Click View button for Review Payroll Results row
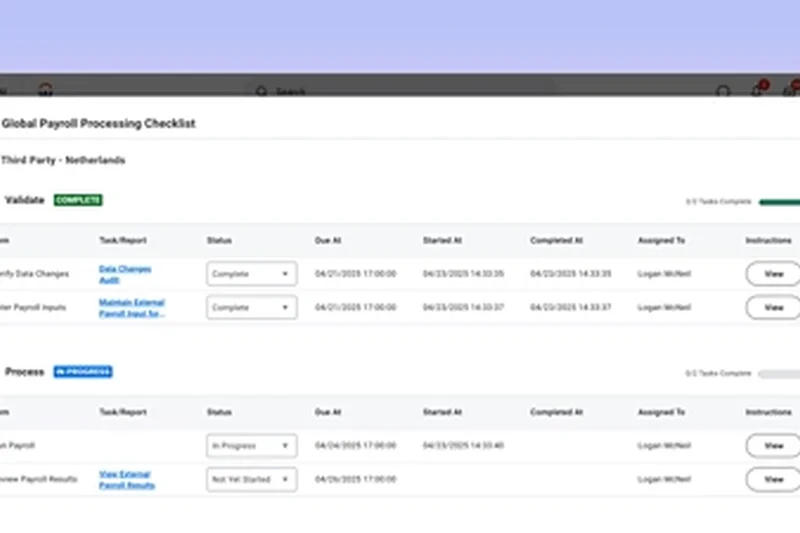The width and height of the screenshot is (800, 533). 773,479
